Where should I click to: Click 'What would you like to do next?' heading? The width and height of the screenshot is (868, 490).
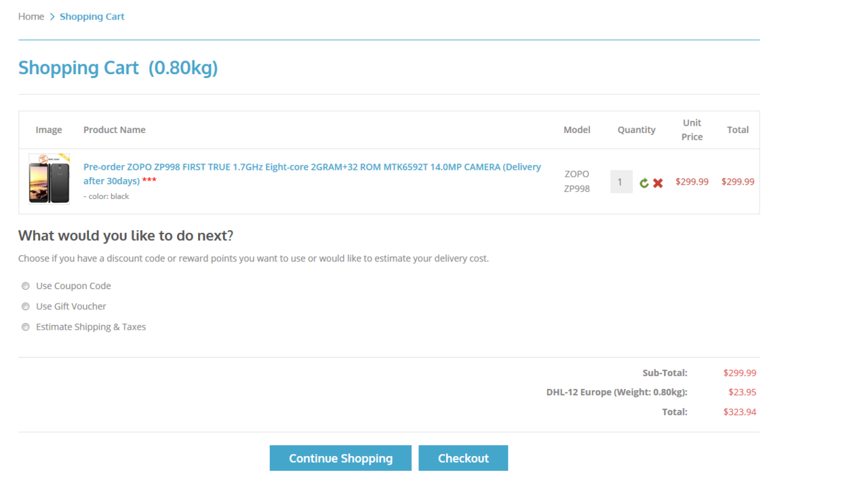click(126, 235)
